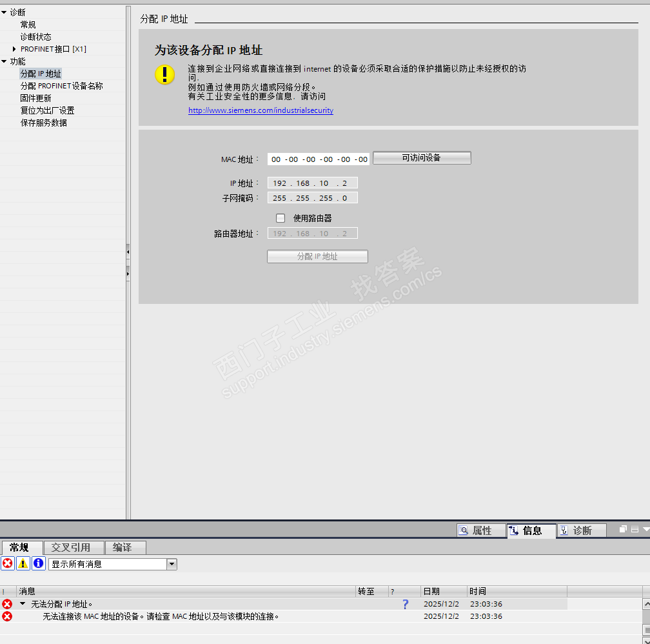The height and width of the screenshot is (644, 650).
Task: Collapse the '功能' tree node
Action: (4, 61)
